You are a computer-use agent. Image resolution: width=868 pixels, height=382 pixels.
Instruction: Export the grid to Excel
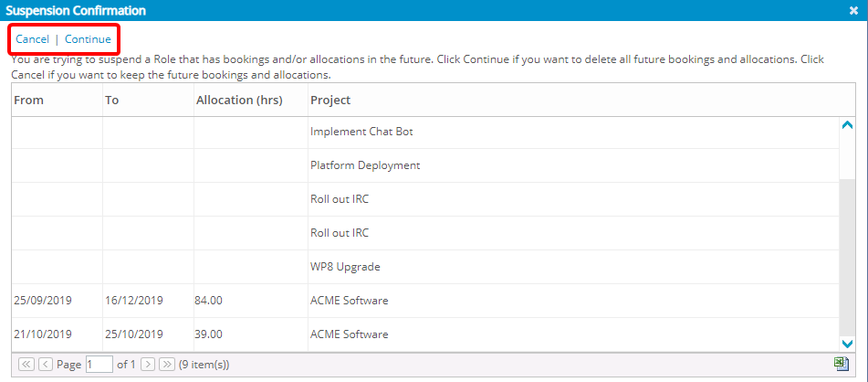pos(842,364)
